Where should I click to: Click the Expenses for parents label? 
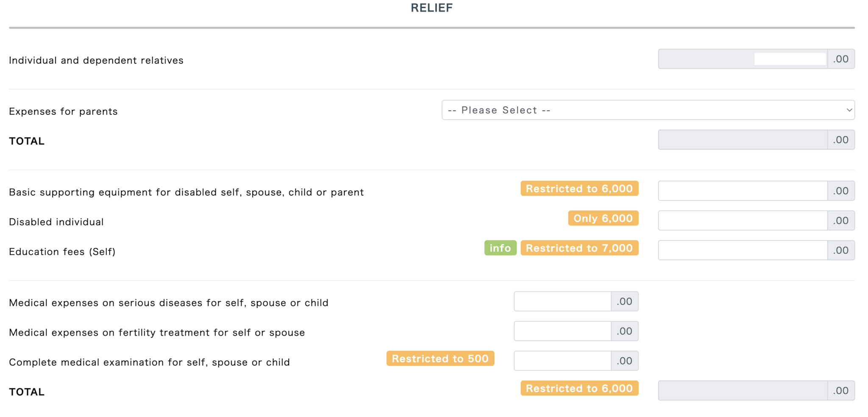click(63, 111)
